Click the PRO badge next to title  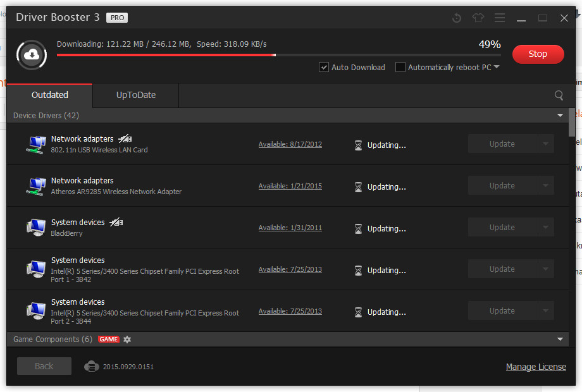(117, 18)
